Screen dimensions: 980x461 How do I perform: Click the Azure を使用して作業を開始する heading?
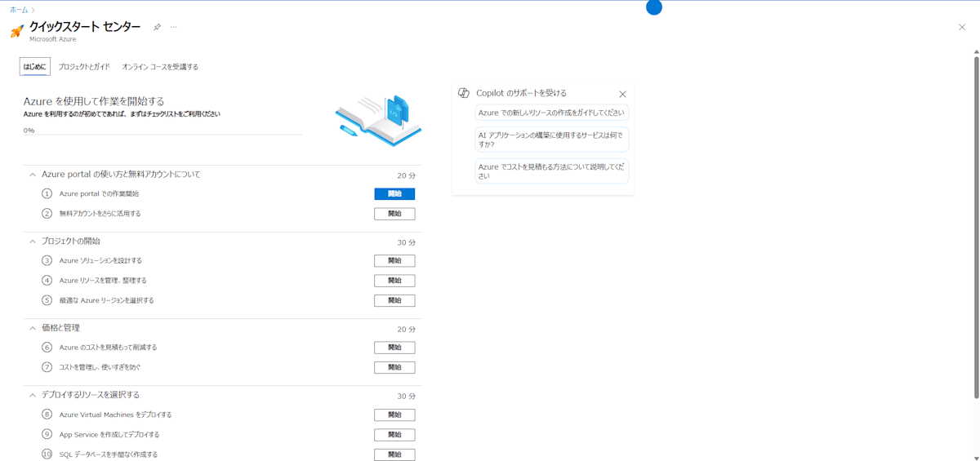94,101
